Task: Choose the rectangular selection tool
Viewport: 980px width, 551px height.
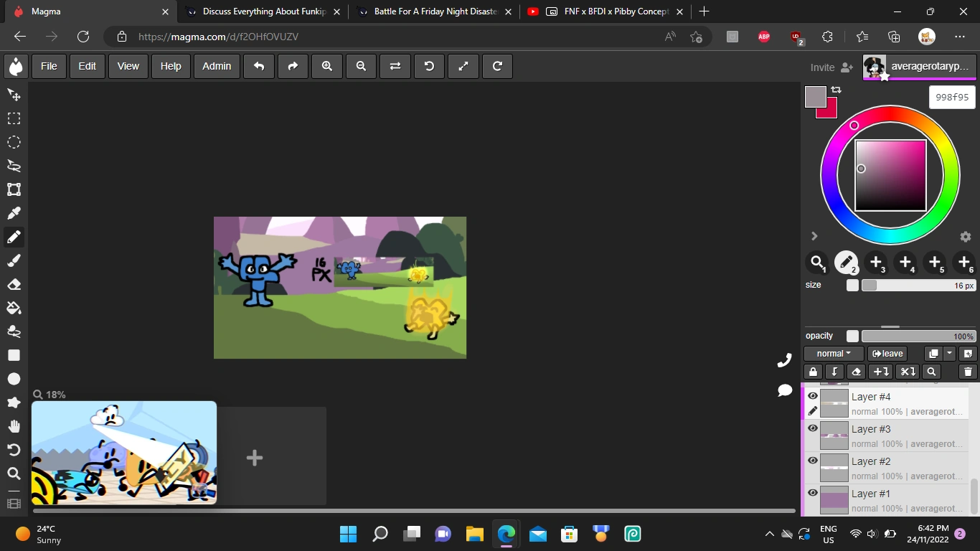Action: (x=14, y=118)
